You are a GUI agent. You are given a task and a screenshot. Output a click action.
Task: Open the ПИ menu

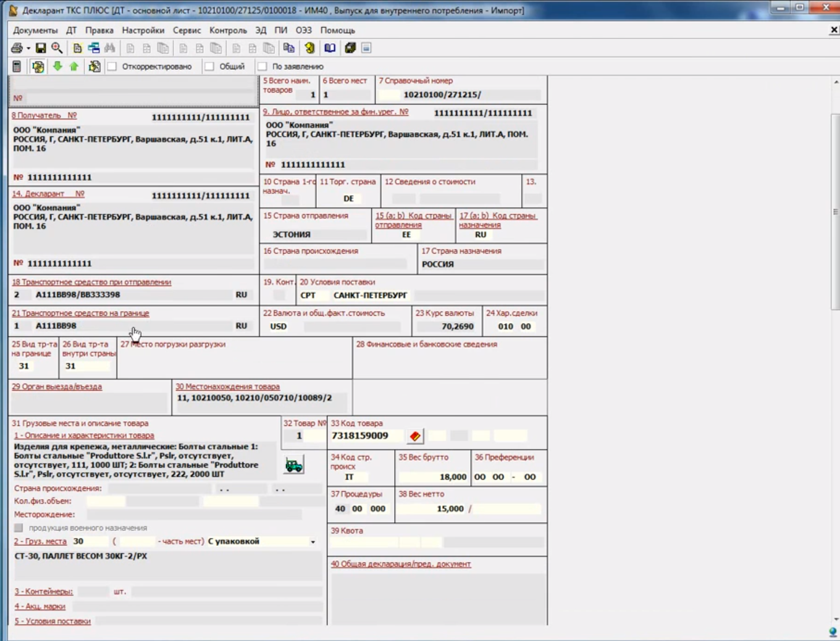point(281,30)
